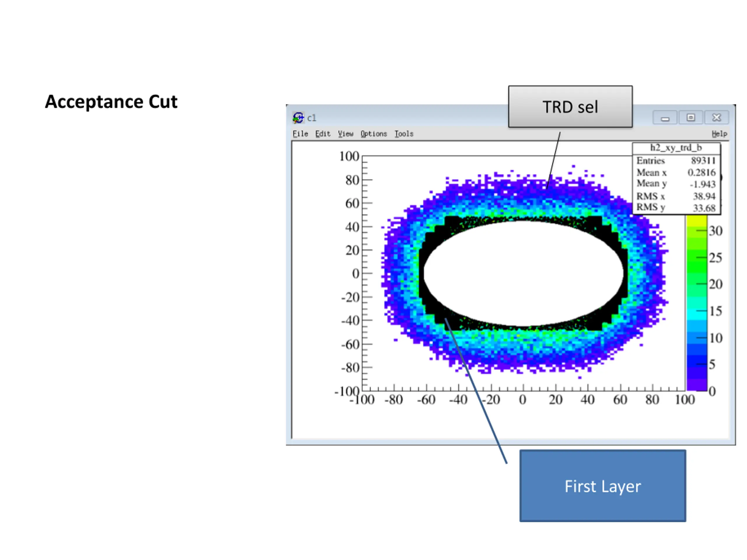Open the Options menu
747x560 pixels.
(x=373, y=134)
